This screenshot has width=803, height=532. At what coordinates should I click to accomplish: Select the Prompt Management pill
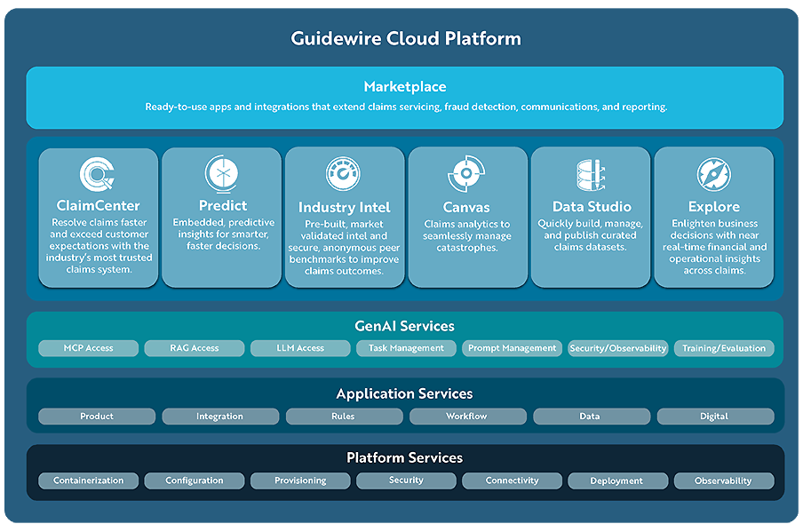pyautogui.click(x=512, y=348)
